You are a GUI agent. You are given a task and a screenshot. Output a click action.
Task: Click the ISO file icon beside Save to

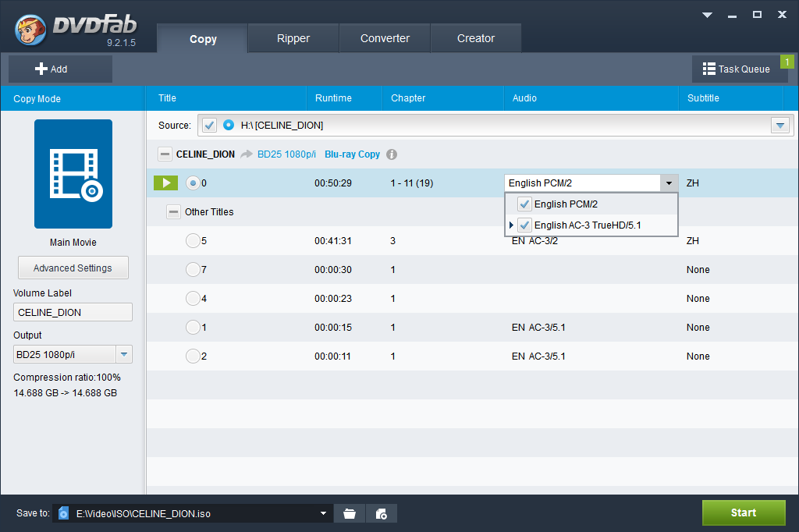(63, 512)
